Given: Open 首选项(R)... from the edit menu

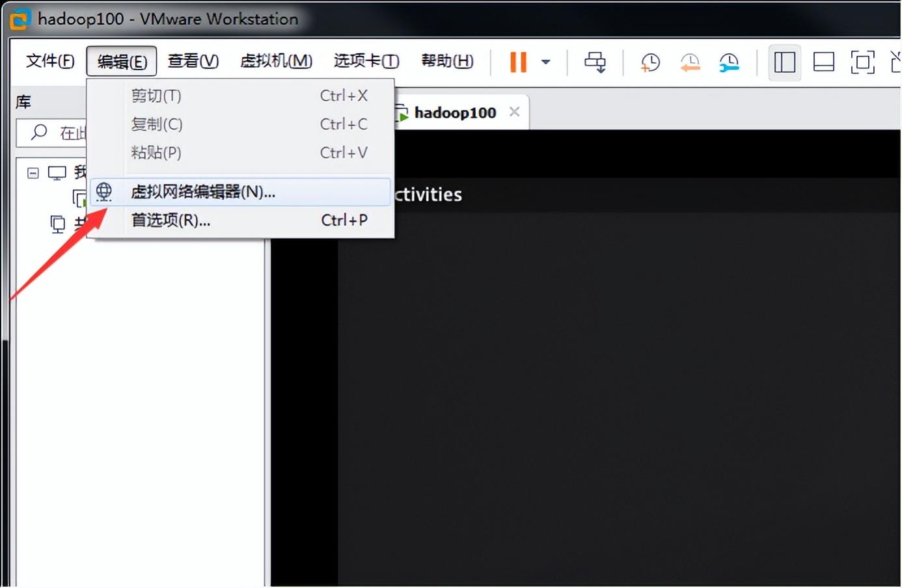Looking at the screenshot, I should pyautogui.click(x=241, y=220).
